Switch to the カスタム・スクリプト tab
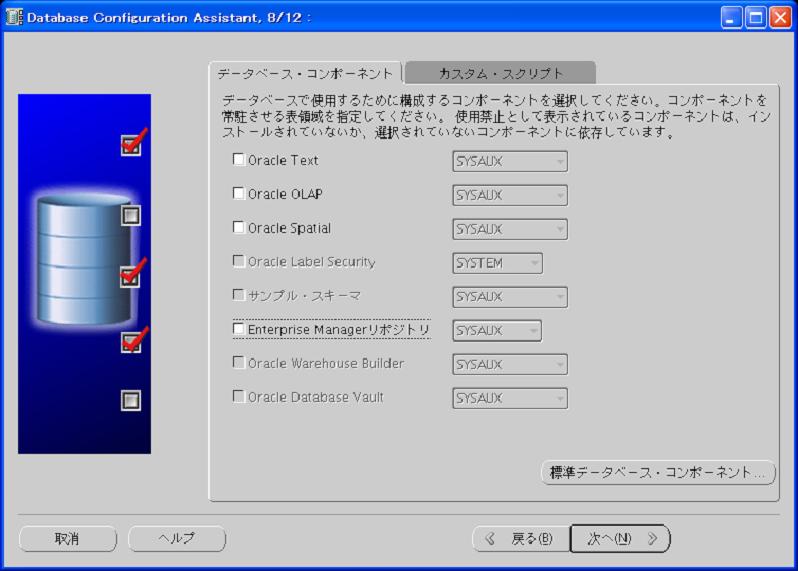Screen dimensions: 798x571 [x=501, y=73]
